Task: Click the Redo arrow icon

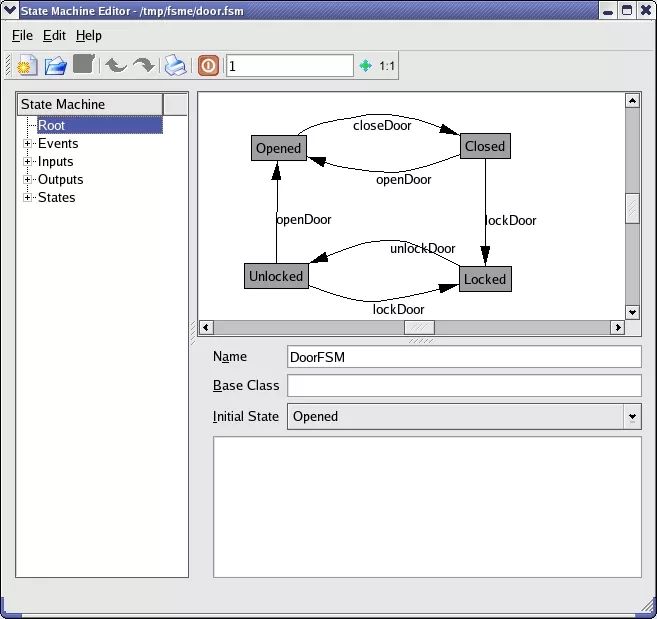Action: click(144, 66)
